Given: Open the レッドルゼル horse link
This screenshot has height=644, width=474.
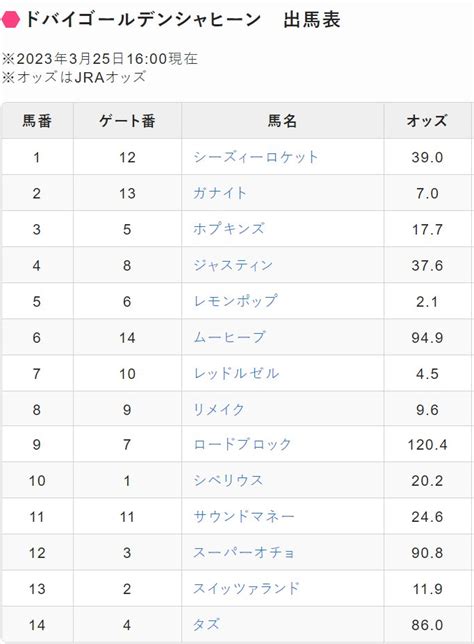Looking at the screenshot, I should (x=236, y=373).
